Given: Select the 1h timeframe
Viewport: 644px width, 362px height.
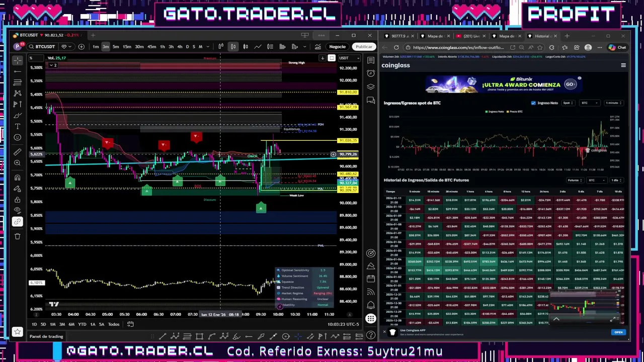Looking at the screenshot, I should (x=162, y=47).
